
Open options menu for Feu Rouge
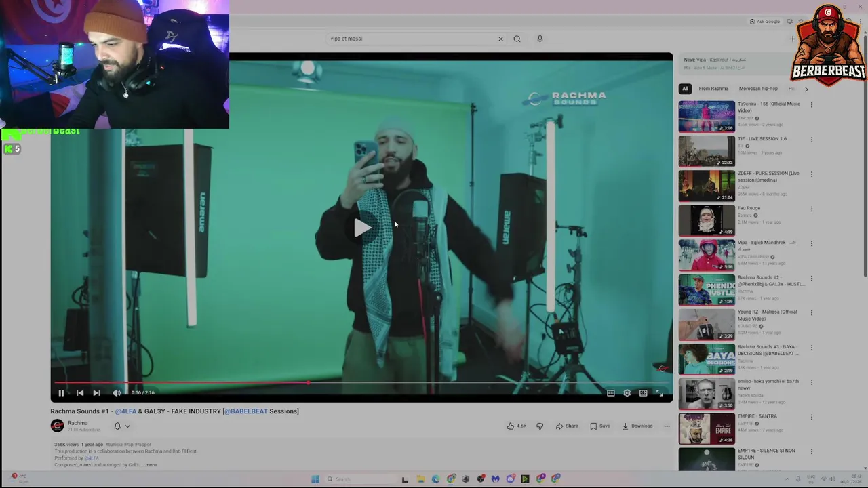(811, 209)
